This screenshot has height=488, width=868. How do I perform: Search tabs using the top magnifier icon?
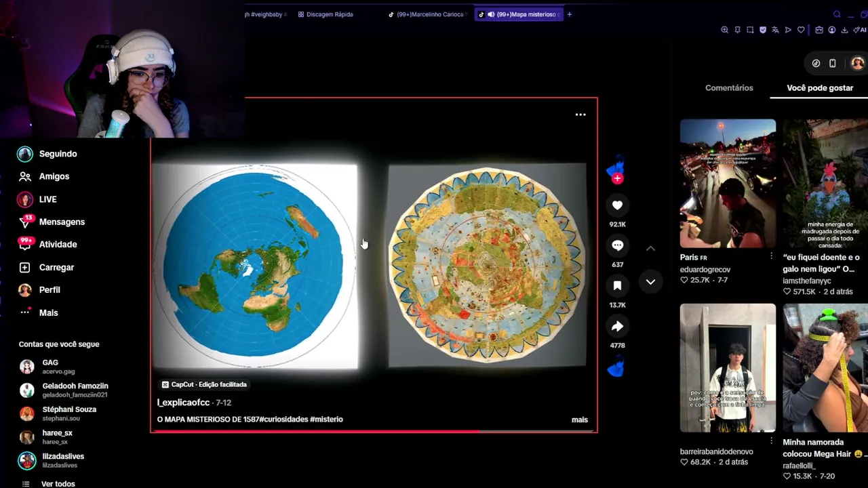[x=837, y=14]
